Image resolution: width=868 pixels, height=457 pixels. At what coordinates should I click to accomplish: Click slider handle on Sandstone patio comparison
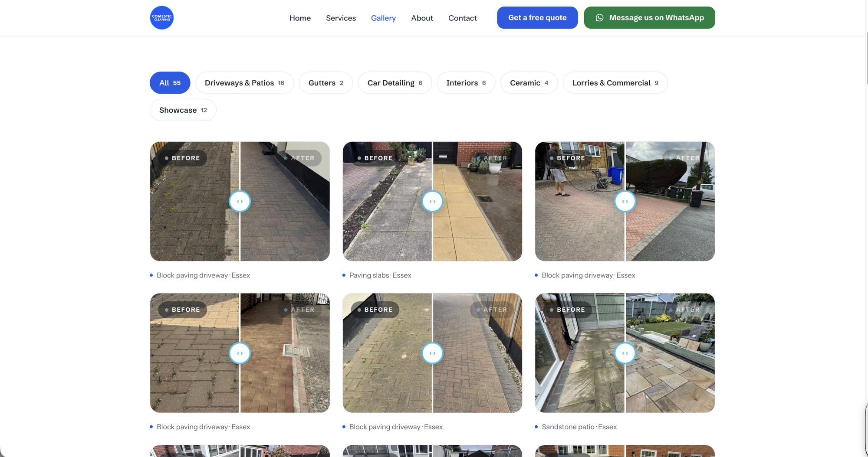tap(625, 353)
